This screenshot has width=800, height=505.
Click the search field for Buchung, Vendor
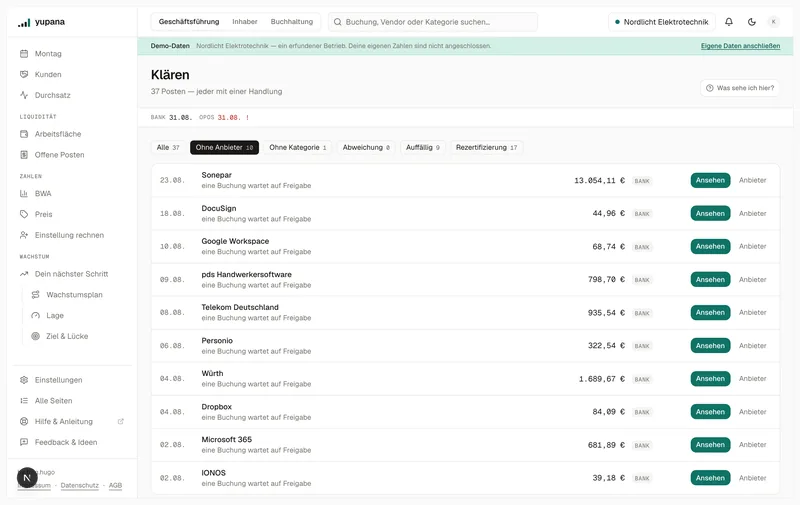tap(433, 22)
